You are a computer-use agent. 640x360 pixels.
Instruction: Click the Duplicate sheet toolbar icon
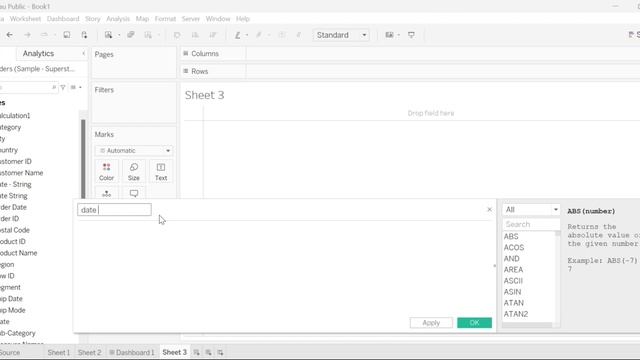click(x=131, y=35)
